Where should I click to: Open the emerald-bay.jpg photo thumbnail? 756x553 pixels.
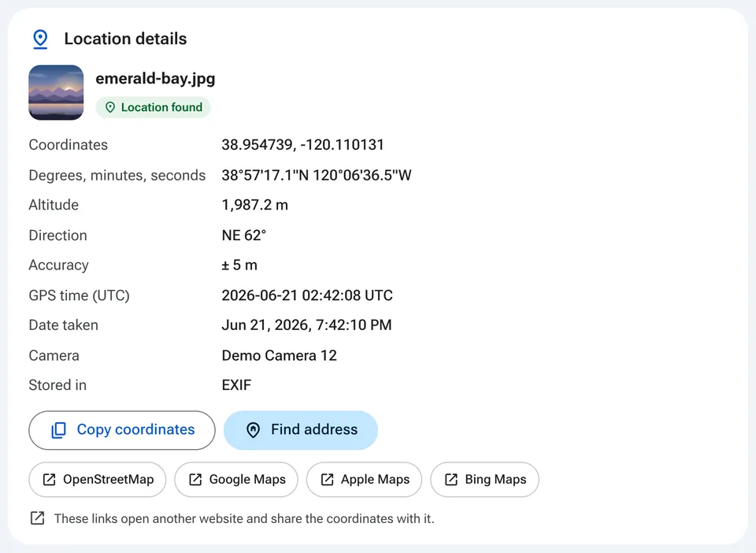click(56, 93)
